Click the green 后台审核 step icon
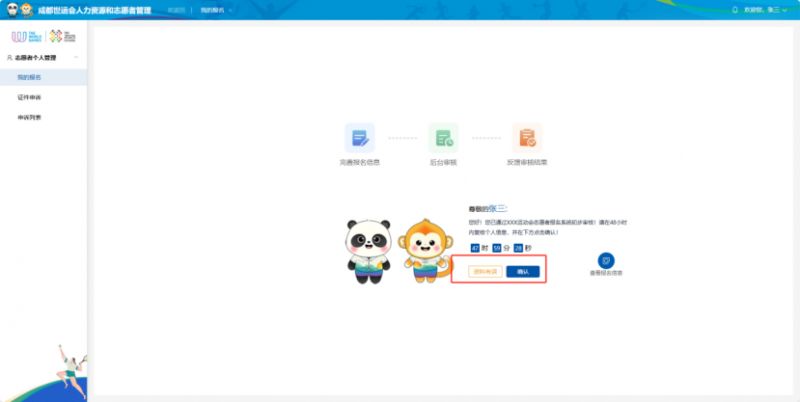800x402 pixels. point(443,138)
